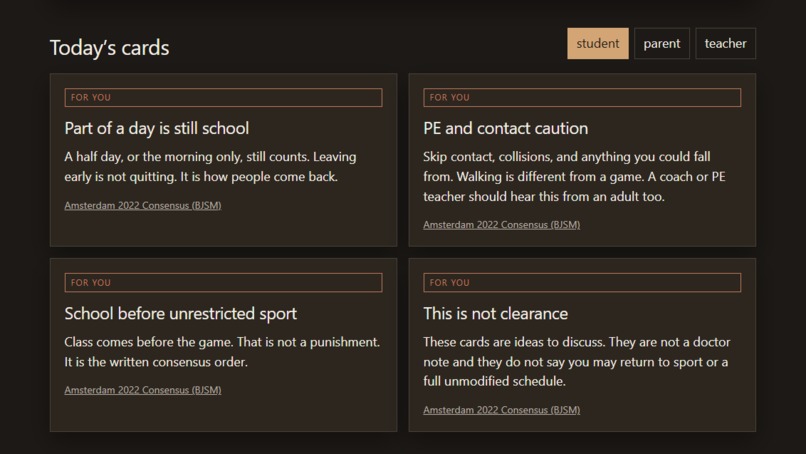
Task: Click the text 'A half day, or the morning only'
Action: click(x=153, y=157)
